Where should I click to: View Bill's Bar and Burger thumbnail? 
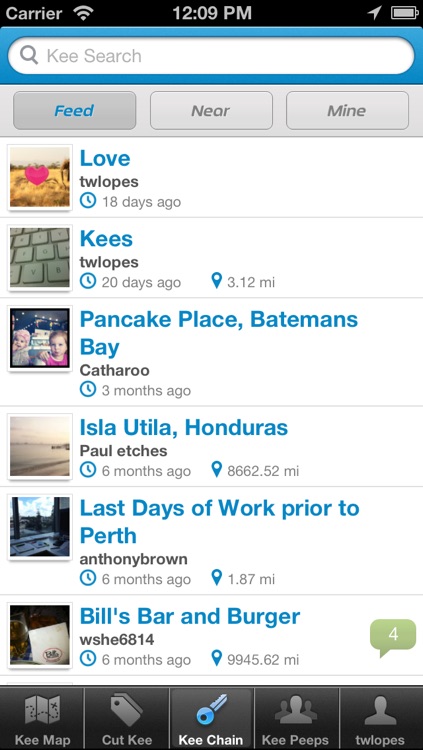click(40, 636)
